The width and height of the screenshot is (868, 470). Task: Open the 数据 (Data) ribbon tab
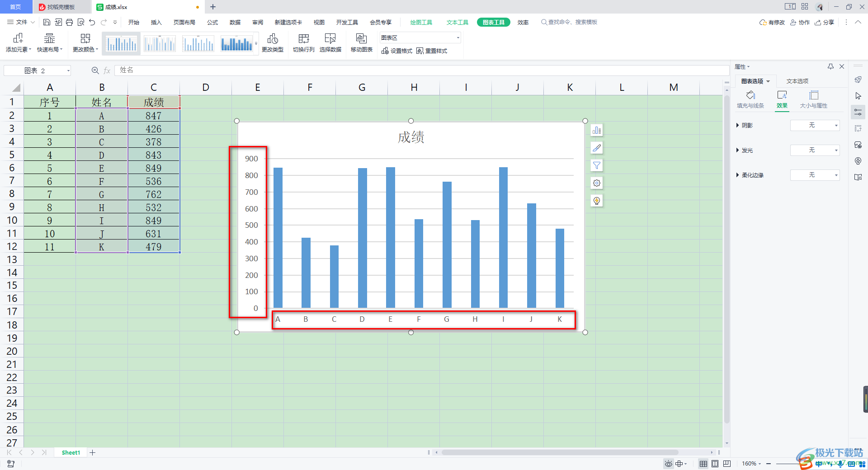(x=235, y=22)
